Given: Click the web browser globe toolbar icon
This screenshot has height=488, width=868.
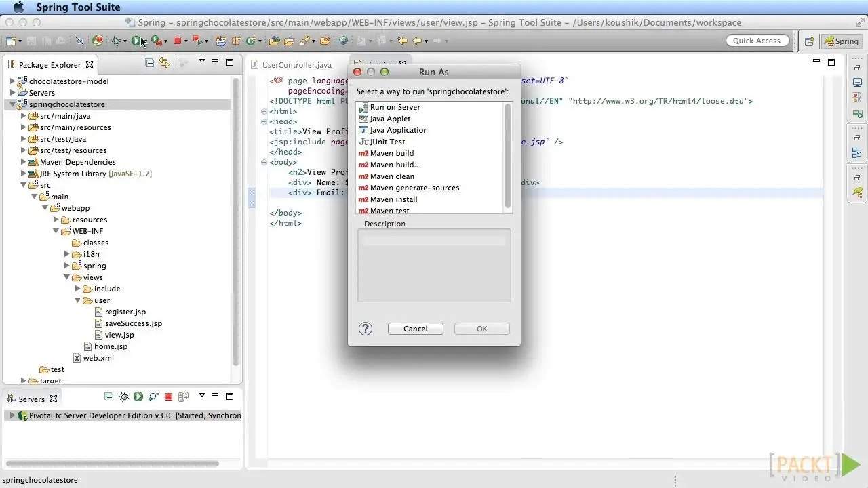Looking at the screenshot, I should pyautogui.click(x=344, y=41).
